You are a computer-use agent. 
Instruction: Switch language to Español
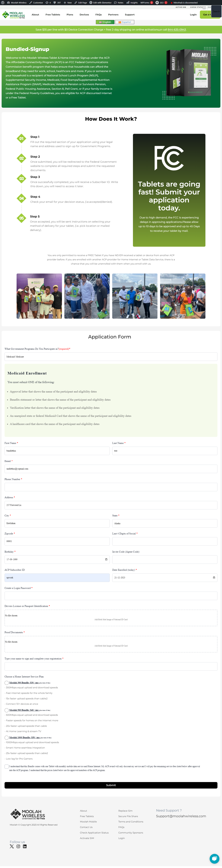124,22
